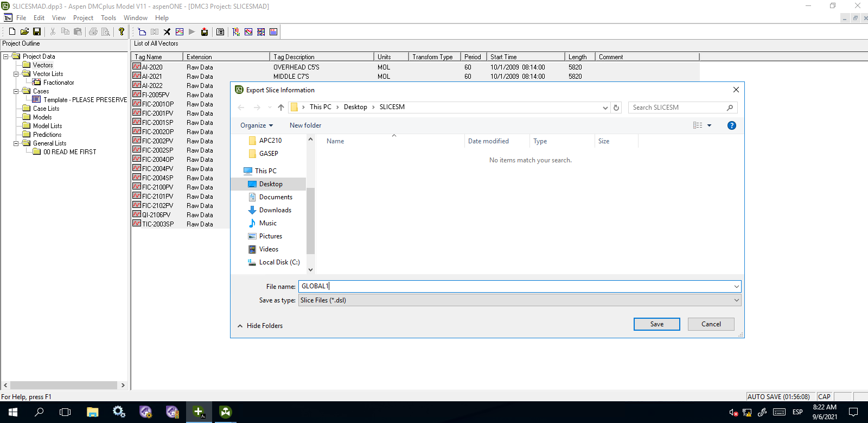The height and width of the screenshot is (423, 868).
Task: Cancel the Export Slice Information dialog
Action: pos(711,324)
